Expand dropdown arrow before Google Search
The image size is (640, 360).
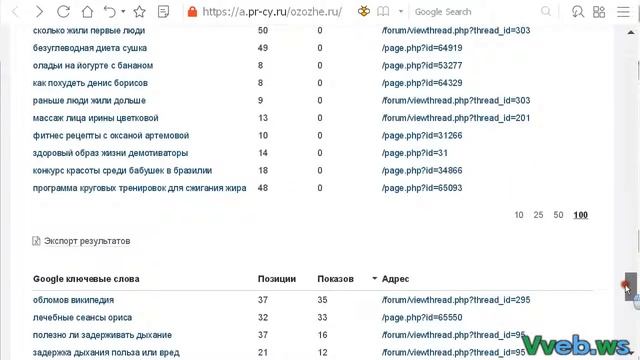401,11
